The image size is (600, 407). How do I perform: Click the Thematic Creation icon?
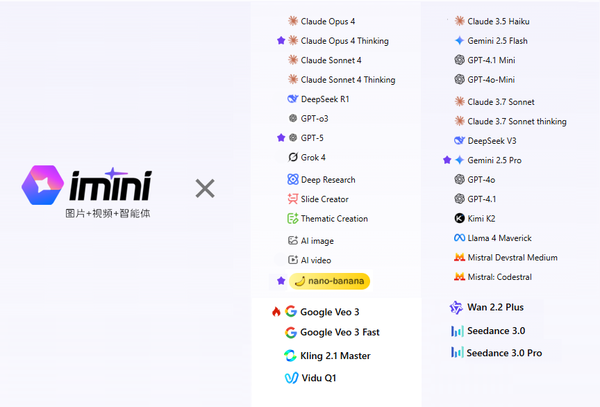293,218
